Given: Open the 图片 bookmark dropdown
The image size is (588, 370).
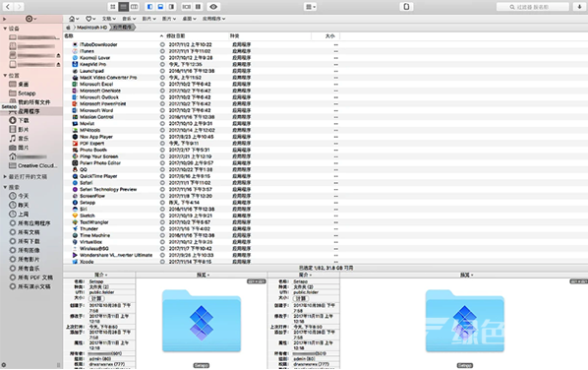Looking at the screenshot, I should (169, 19).
